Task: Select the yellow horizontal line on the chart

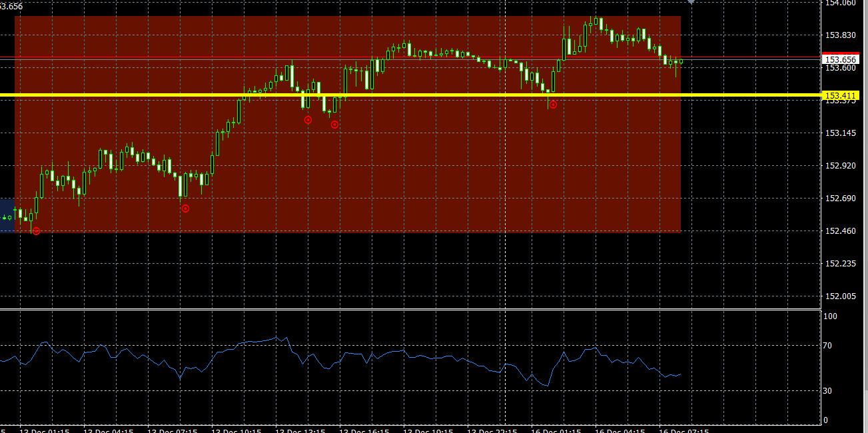Action: (x=410, y=95)
